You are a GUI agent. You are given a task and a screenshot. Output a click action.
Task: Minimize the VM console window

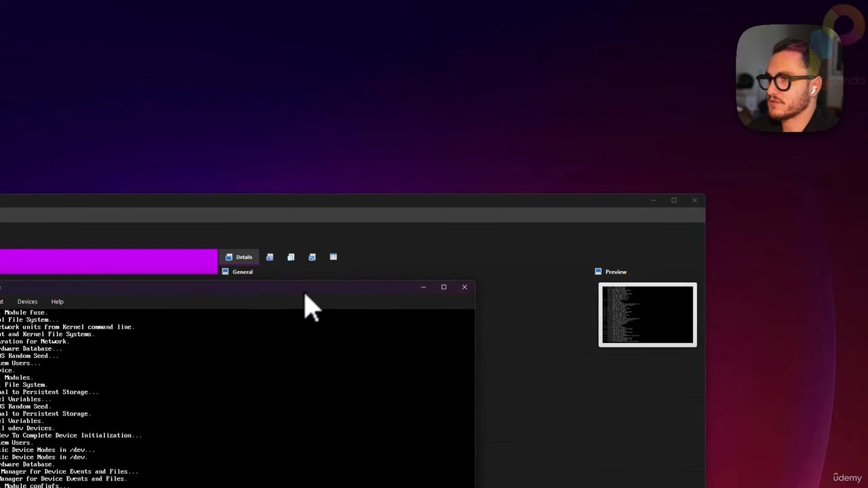pyautogui.click(x=423, y=287)
